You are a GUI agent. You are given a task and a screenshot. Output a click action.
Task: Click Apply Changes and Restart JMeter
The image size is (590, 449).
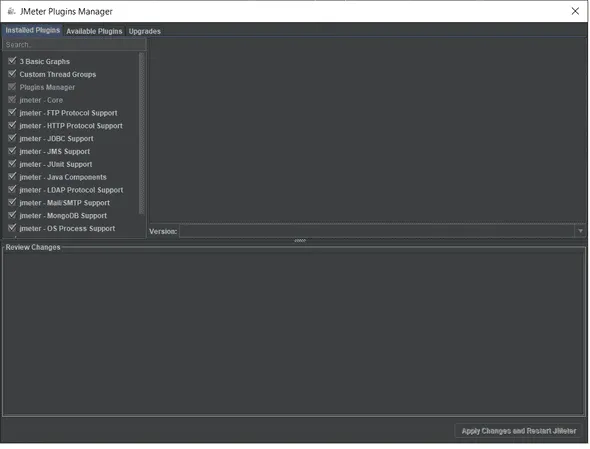(519, 431)
